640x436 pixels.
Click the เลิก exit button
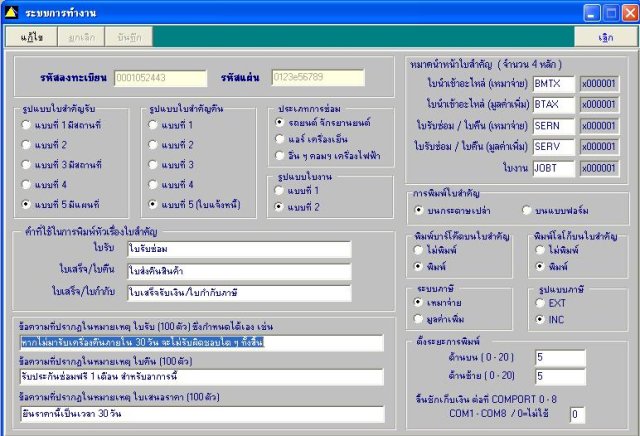(605, 37)
